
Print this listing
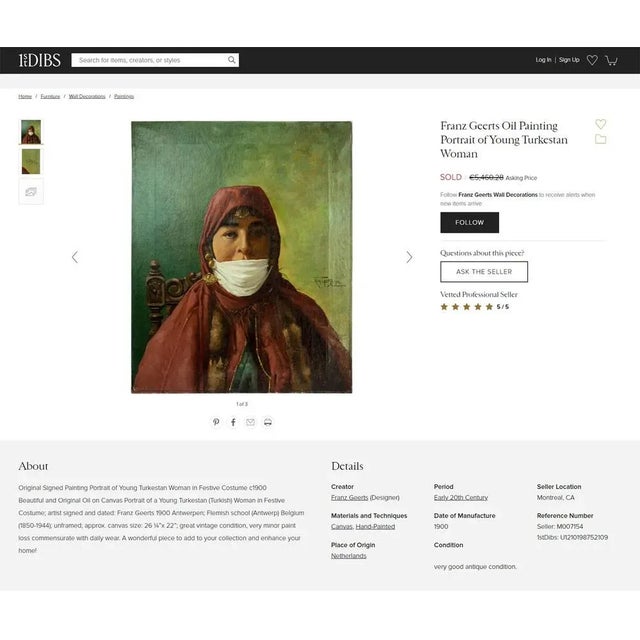tap(268, 422)
